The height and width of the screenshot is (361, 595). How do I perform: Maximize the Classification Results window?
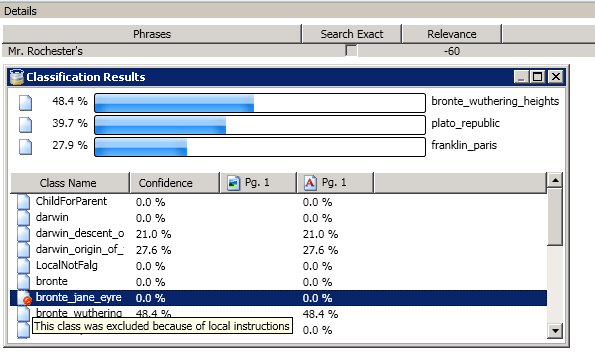[538, 77]
